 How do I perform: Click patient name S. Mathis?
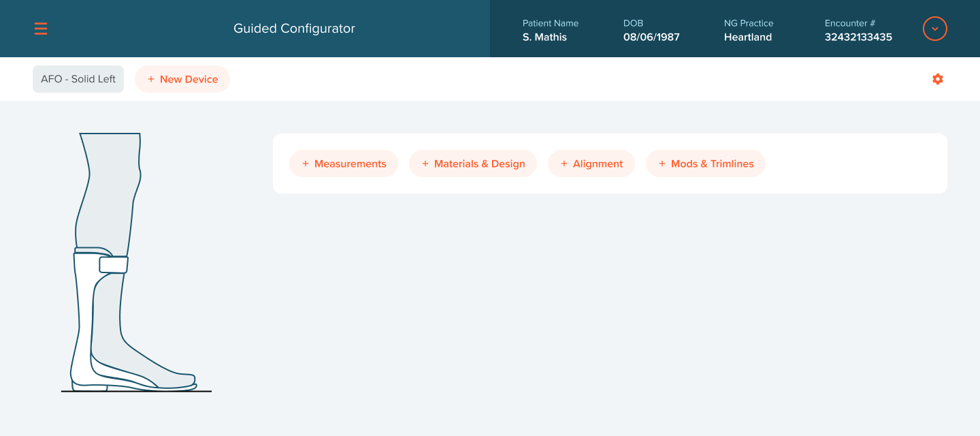point(544,37)
